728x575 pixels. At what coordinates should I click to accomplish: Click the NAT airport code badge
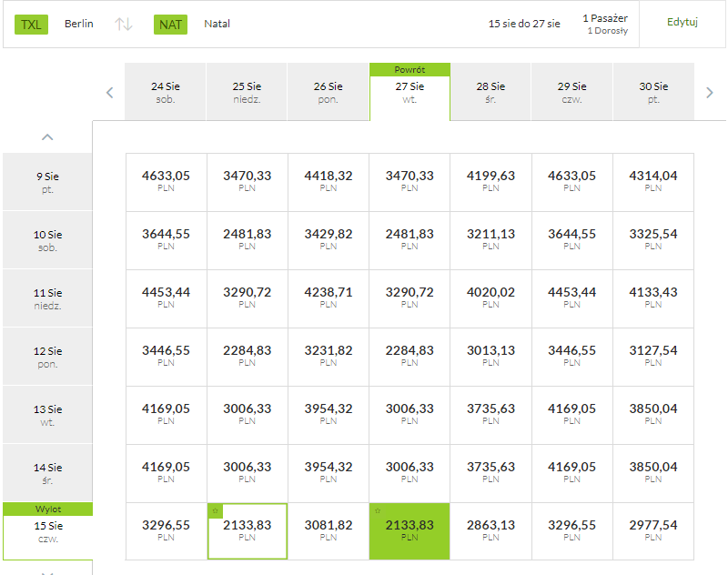170,25
